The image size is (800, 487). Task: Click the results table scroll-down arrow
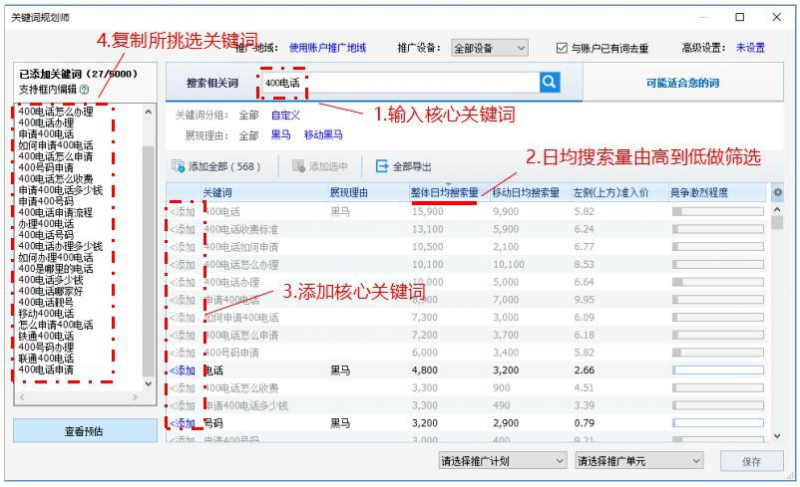[777, 435]
